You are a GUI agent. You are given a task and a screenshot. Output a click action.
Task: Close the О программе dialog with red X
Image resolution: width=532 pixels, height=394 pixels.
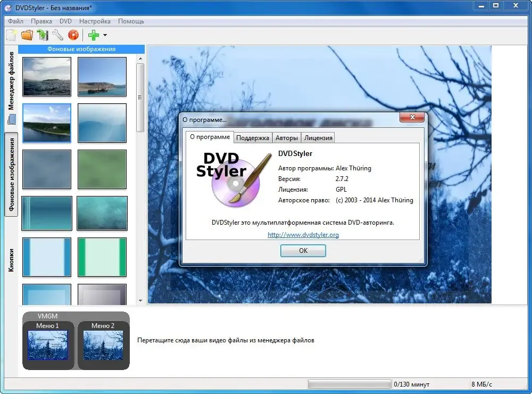412,117
